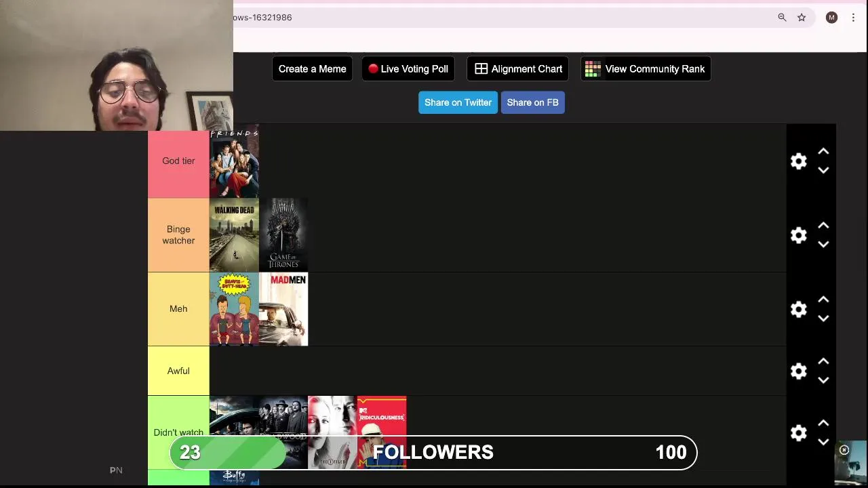This screenshot has height=488, width=868.
Task: View Community Rank
Action: 646,69
